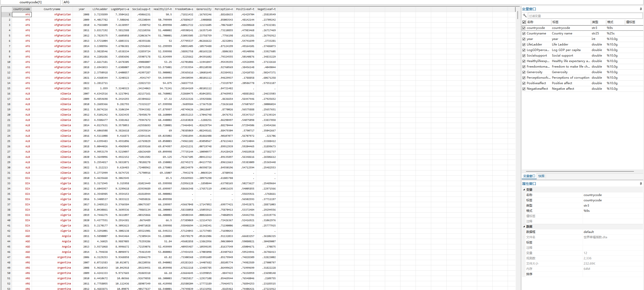Uncheck the Generosity variable checkbox
Image resolution: width=644 pixels, height=290 pixels.
coord(524,72)
